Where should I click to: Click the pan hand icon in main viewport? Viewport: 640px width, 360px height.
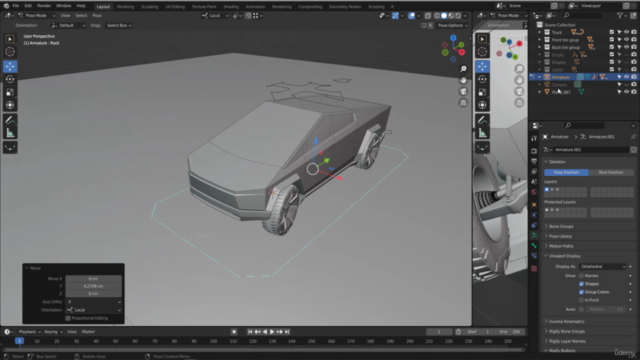point(463,80)
